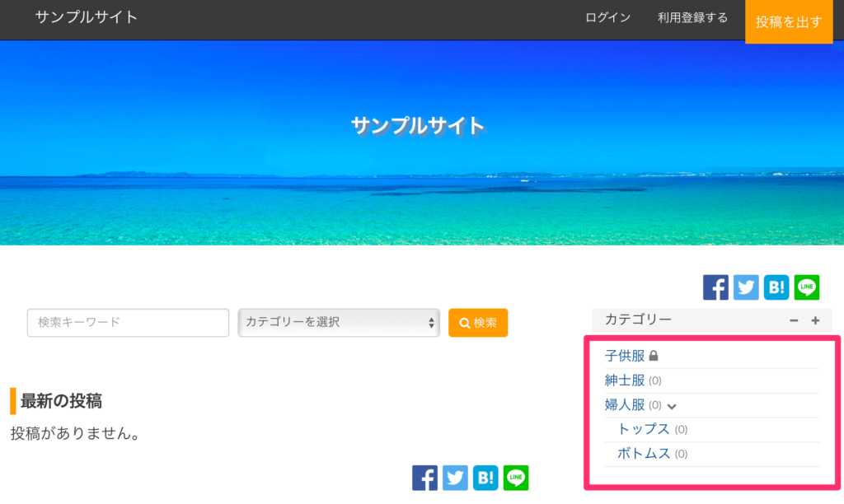Open the ログイン page

pos(607,18)
